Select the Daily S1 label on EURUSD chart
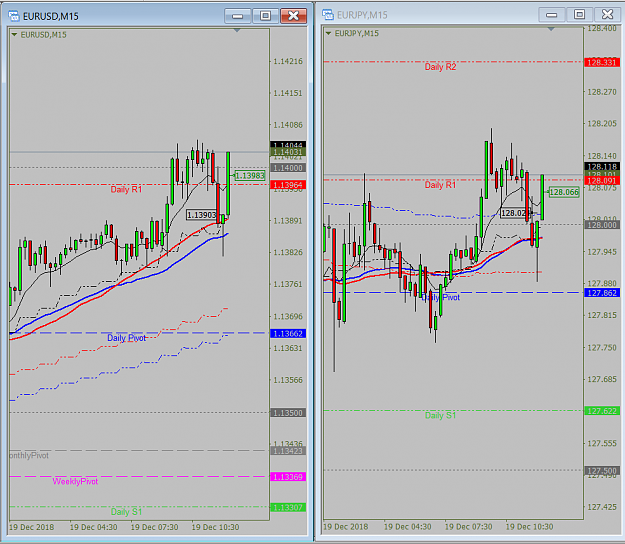Image resolution: width=625 pixels, height=544 pixels. coord(126,512)
